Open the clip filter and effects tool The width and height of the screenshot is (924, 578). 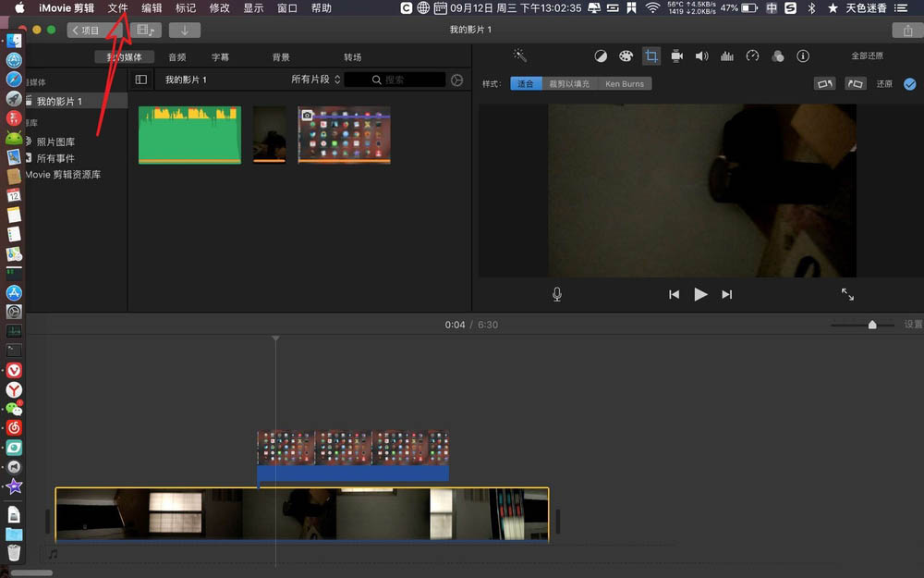click(778, 56)
